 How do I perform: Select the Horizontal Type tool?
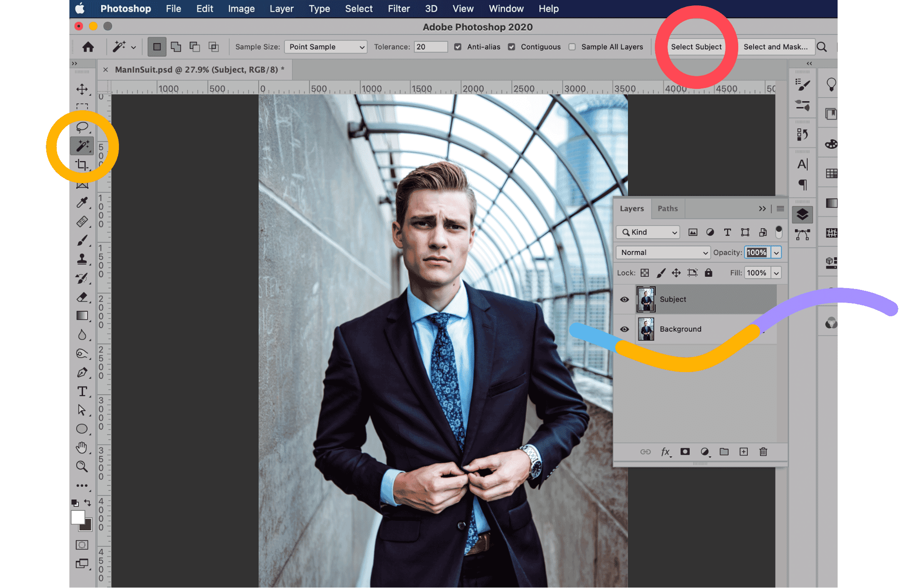(82, 391)
